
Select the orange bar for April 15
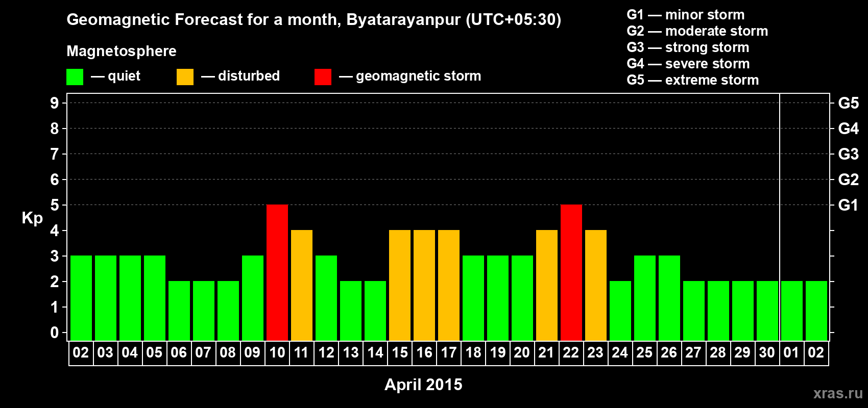click(x=400, y=285)
